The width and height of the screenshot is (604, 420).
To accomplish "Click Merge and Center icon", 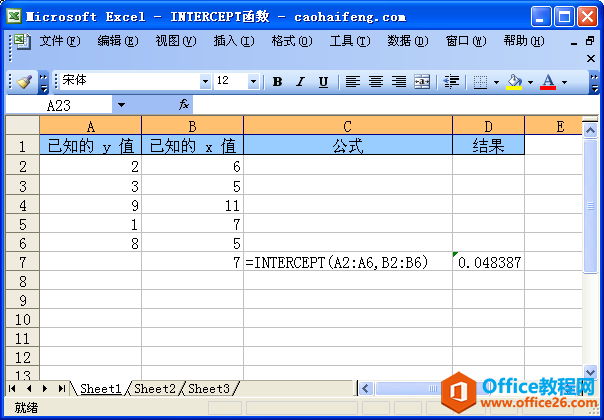I will pyautogui.click(x=422, y=82).
